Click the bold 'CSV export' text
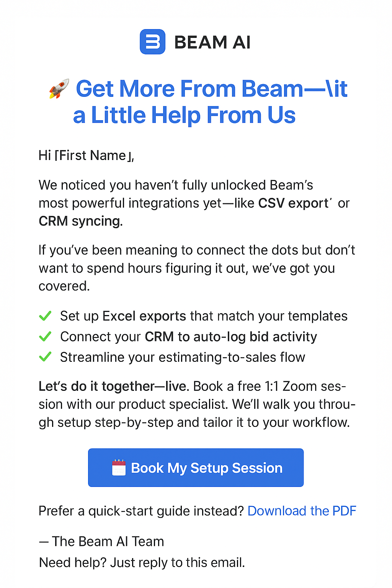Viewport: 392px width, 588px height. pos(293,203)
